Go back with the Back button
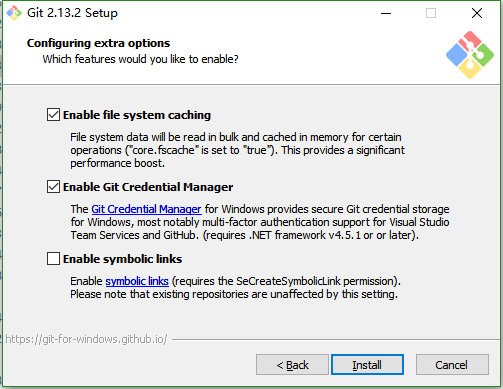This screenshot has height=389, width=503. click(292, 365)
